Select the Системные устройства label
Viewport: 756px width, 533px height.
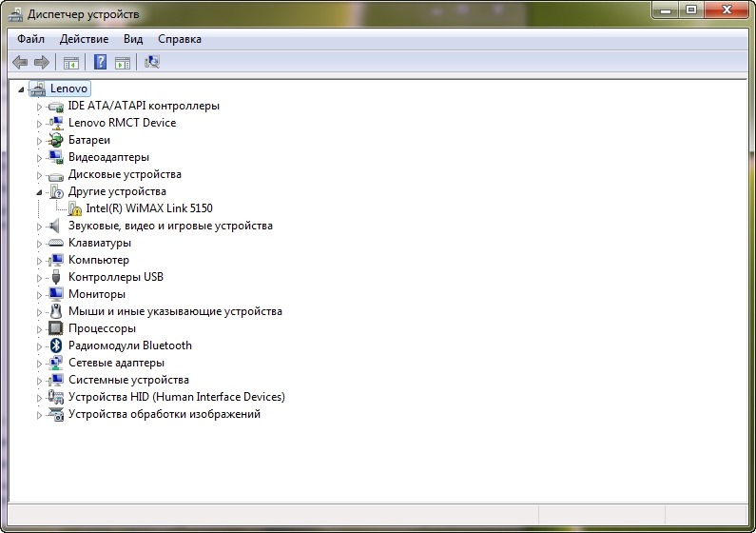pyautogui.click(x=128, y=380)
